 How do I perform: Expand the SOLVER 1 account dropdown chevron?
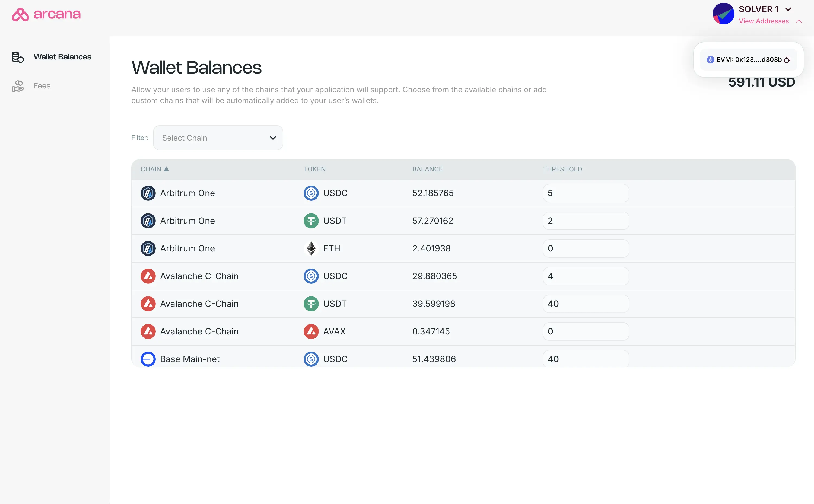click(788, 9)
